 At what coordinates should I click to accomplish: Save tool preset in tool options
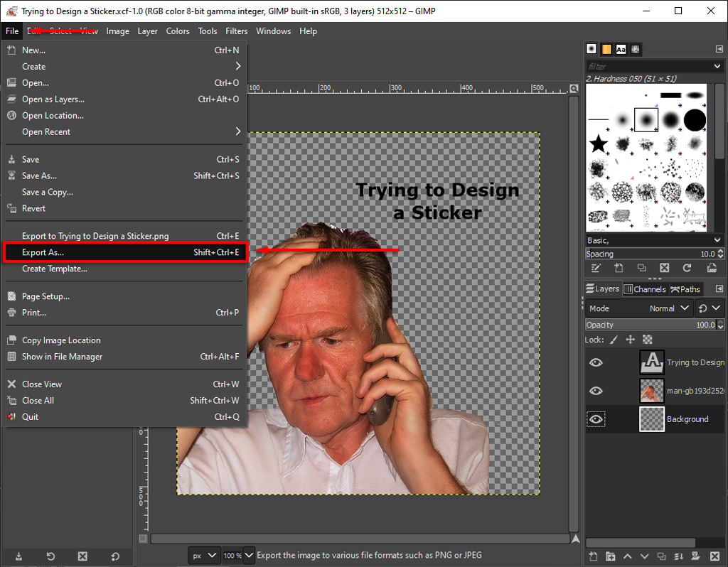pos(18,556)
